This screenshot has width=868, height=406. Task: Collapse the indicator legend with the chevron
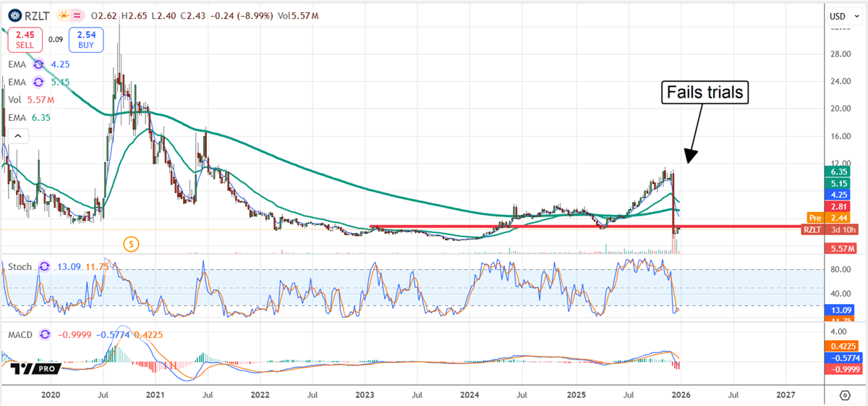[17, 136]
